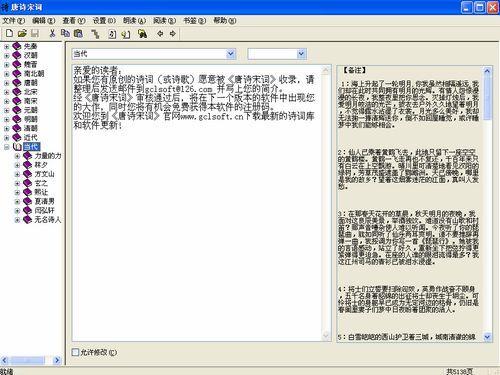
Task: Click the purple book icon beside 先秦
Action: pyautogui.click(x=17, y=46)
